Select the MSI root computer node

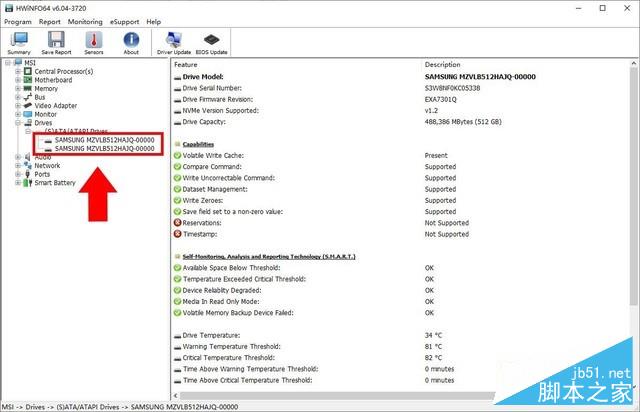[30, 63]
